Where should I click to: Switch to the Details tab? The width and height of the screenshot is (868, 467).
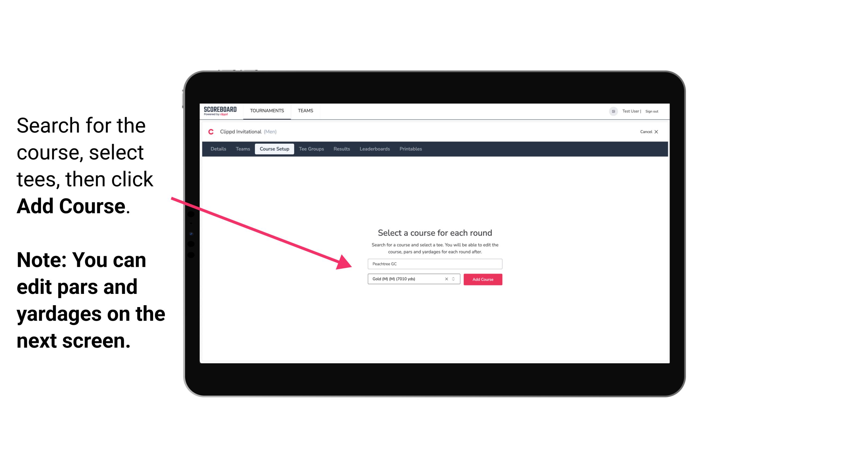tap(217, 149)
